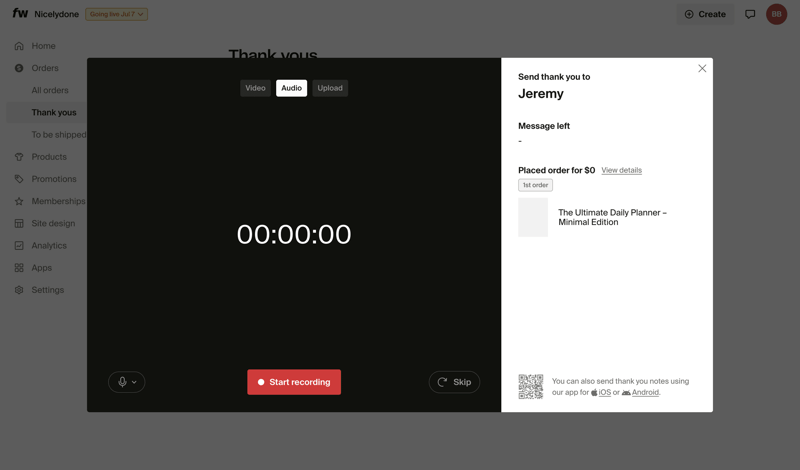The image size is (800, 470).
Task: Click the Settings gear icon
Action: pyautogui.click(x=19, y=290)
